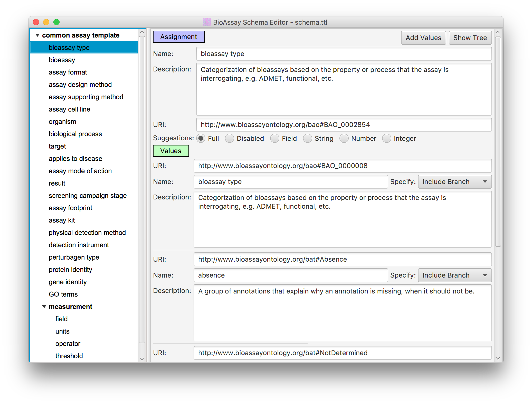Click the Show Tree button

point(470,38)
